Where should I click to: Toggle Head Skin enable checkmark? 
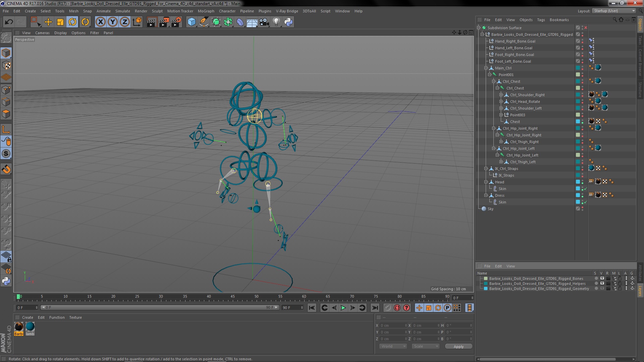tap(586, 189)
